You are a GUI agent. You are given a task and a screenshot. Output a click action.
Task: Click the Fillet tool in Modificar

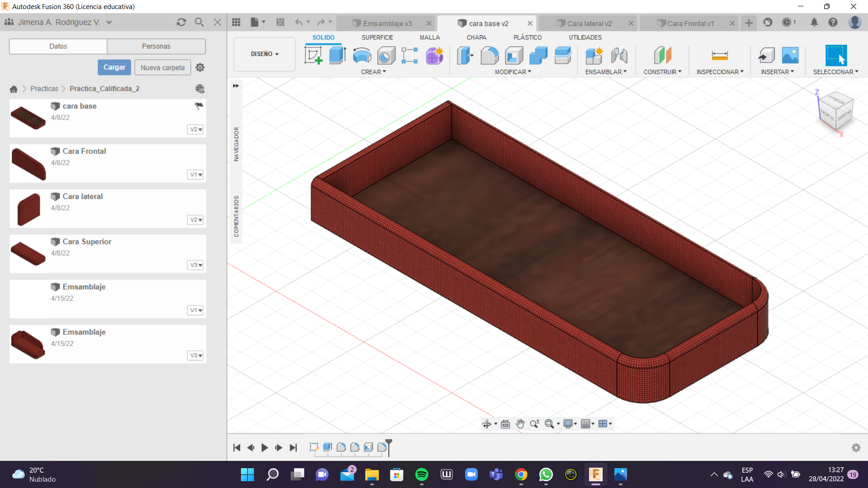point(490,56)
